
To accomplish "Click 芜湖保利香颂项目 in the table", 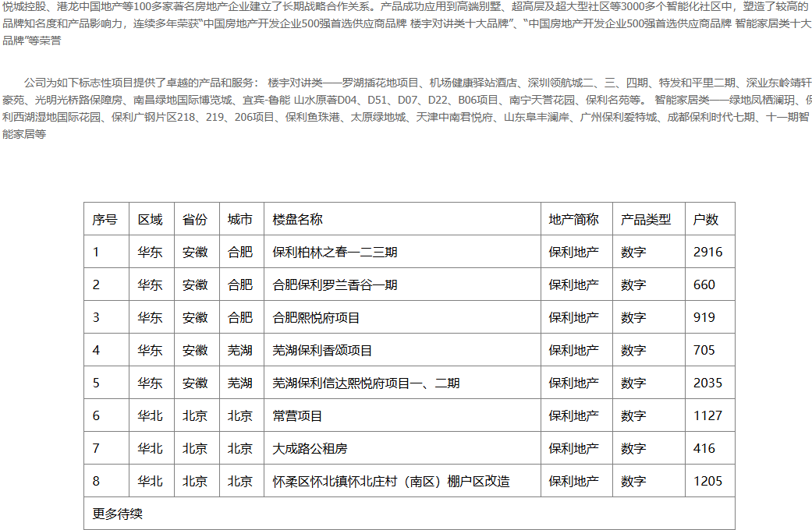I will click(x=323, y=351).
